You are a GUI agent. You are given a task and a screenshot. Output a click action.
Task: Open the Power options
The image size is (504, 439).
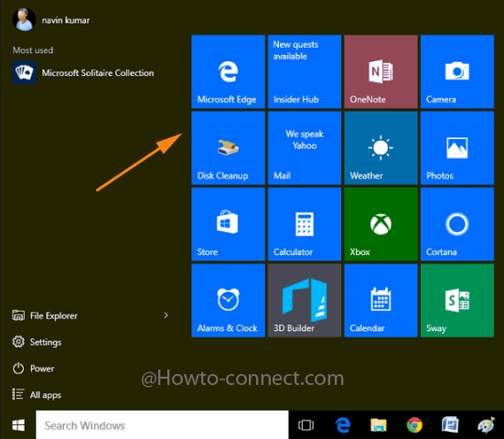(33, 369)
